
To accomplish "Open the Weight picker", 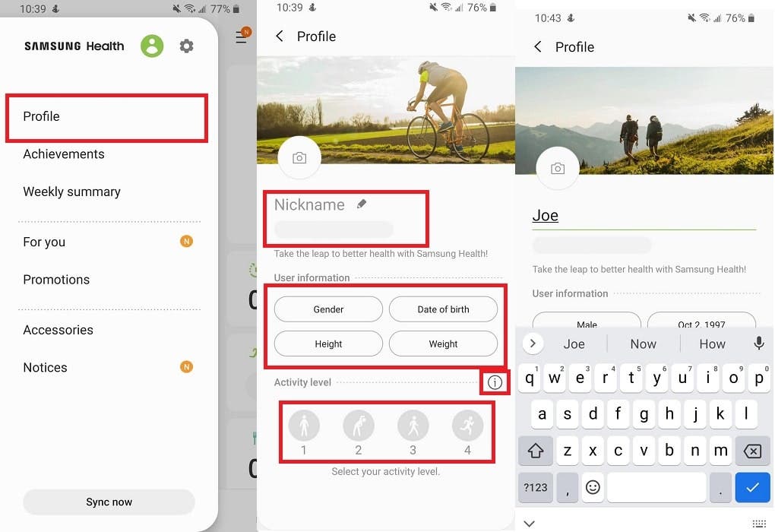I will point(444,344).
